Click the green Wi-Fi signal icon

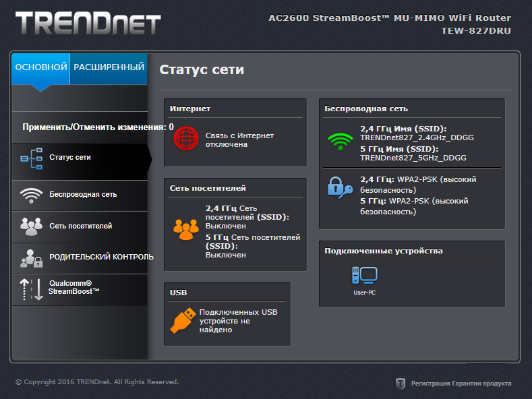pos(341,142)
